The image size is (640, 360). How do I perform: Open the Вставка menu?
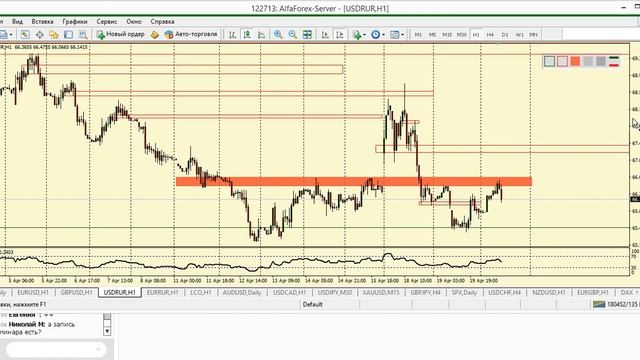tap(42, 22)
